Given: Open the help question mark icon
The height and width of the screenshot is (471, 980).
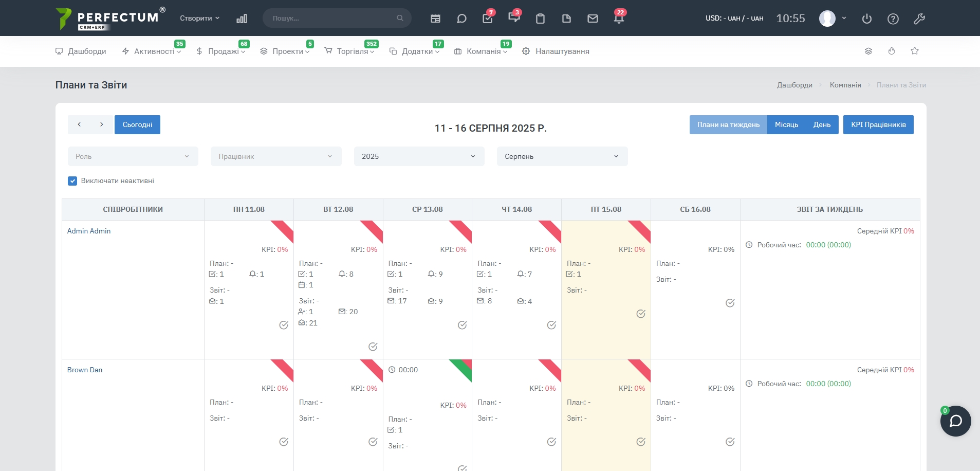Looking at the screenshot, I should click(x=893, y=19).
